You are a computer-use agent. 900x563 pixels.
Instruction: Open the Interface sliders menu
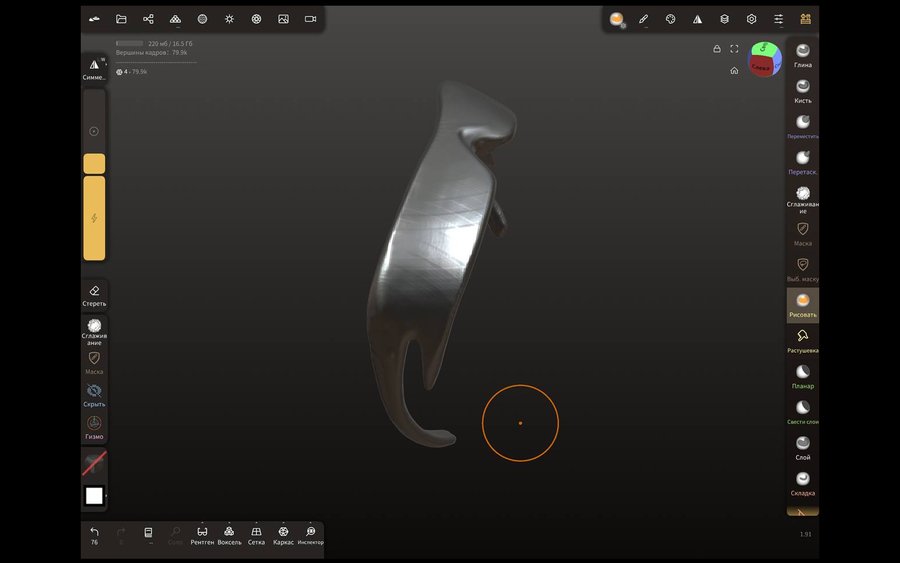click(x=778, y=19)
